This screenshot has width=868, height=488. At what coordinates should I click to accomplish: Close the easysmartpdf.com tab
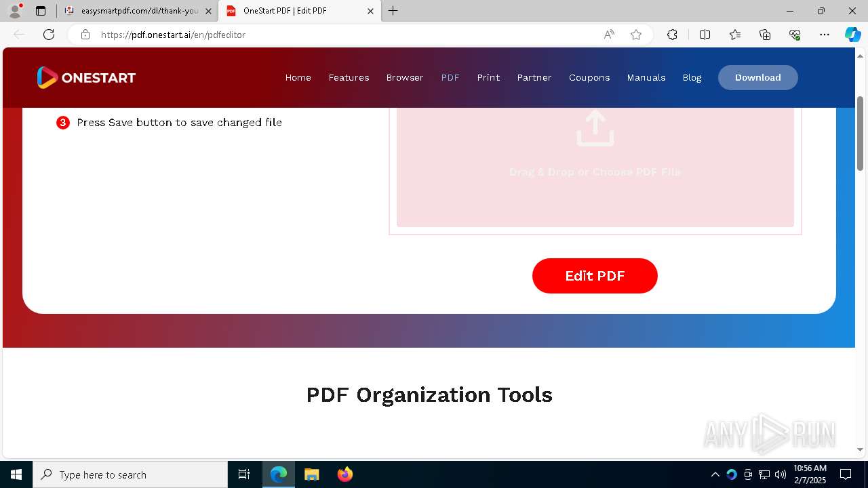(208, 11)
